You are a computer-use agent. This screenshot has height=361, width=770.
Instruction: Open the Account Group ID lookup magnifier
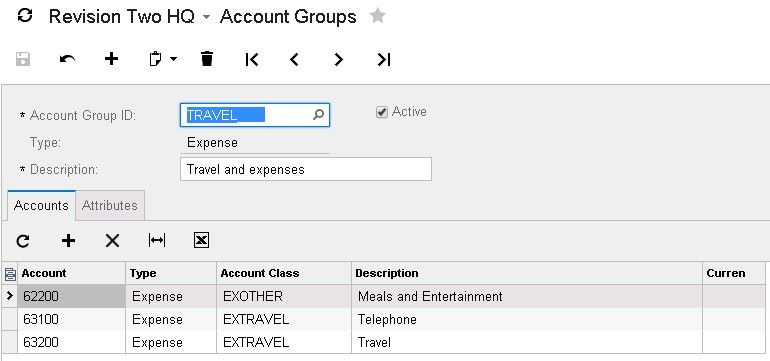tap(318, 115)
